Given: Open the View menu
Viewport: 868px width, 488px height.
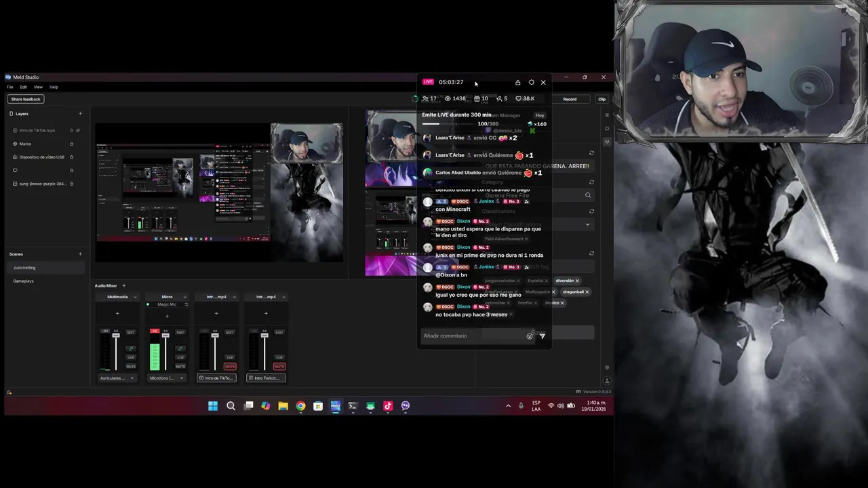Looking at the screenshot, I should pos(38,87).
